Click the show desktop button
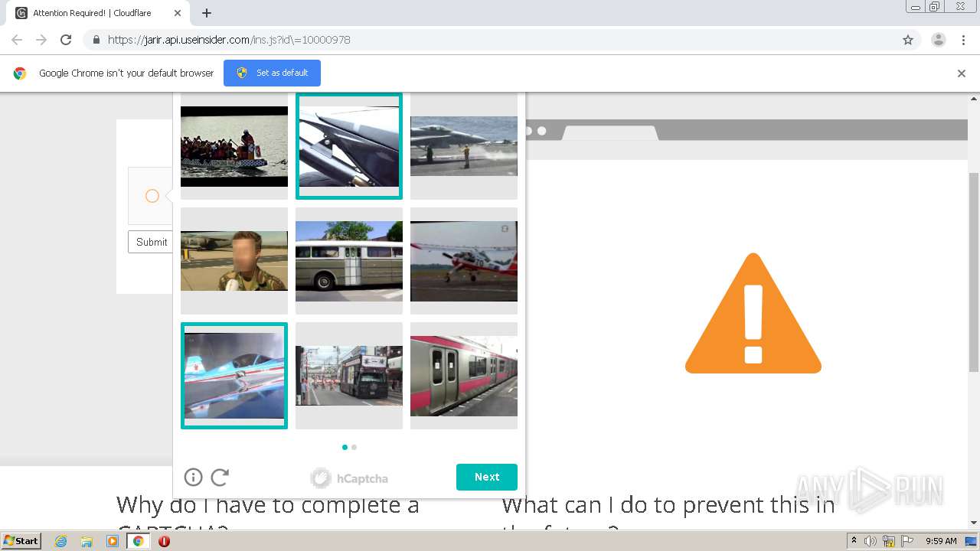 click(971, 541)
